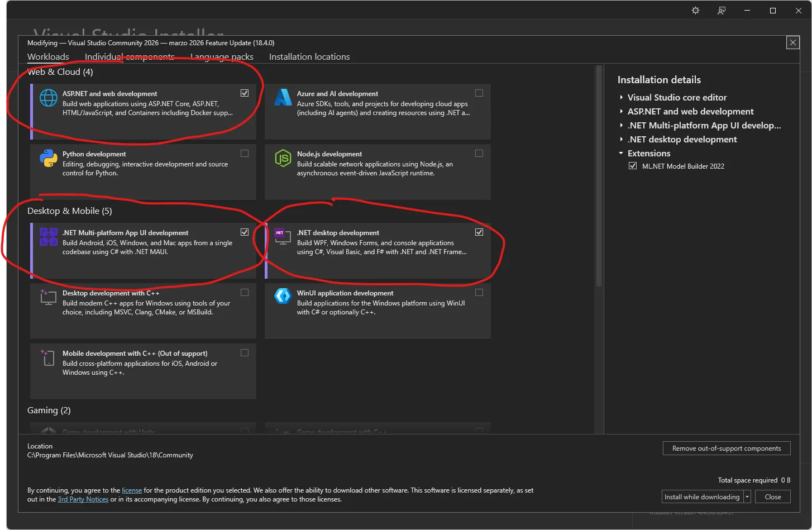Expand ASP.NET and web development details
Viewport: 812px width, 530px height.
[621, 111]
